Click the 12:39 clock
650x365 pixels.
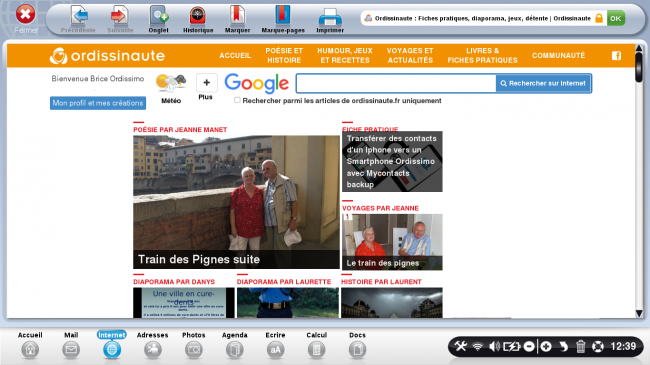click(623, 346)
